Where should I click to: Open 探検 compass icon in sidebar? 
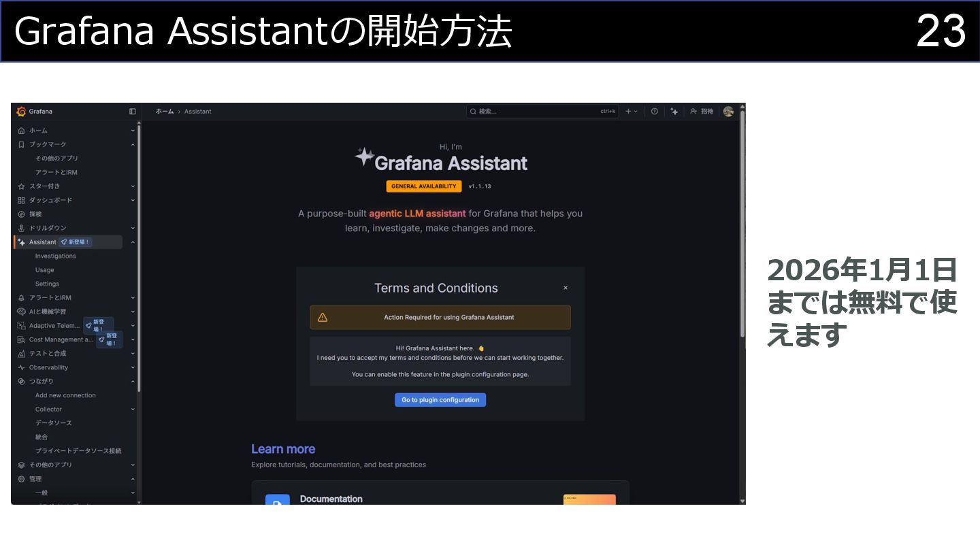pos(21,214)
